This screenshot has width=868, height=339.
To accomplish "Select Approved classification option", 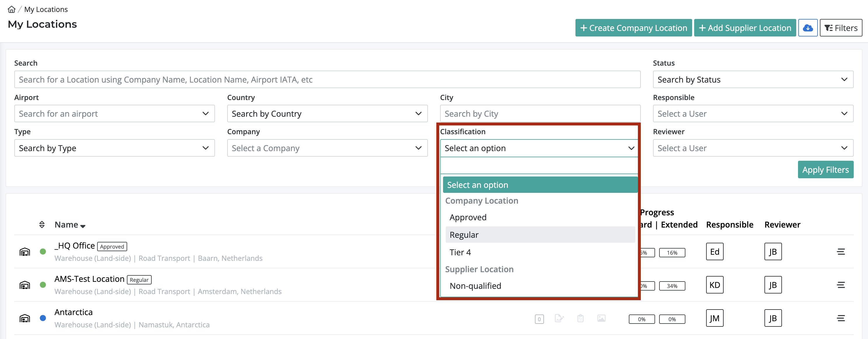I will (540, 217).
